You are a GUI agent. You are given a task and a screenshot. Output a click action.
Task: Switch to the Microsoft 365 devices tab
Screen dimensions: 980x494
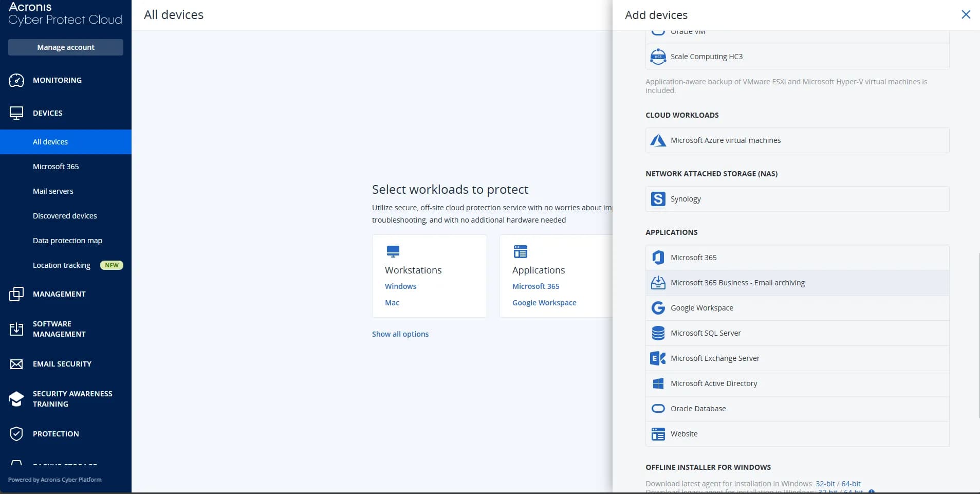point(56,166)
